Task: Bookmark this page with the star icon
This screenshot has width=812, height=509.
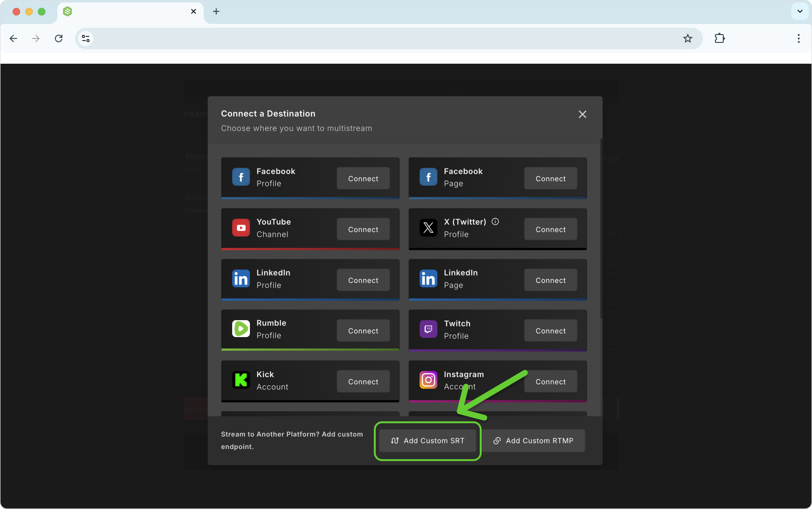Action: [x=687, y=39]
